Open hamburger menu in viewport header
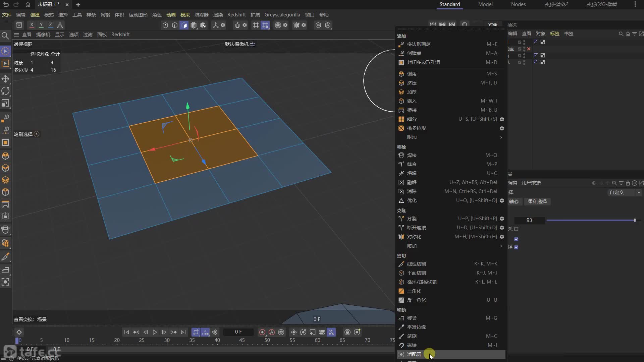Image resolution: width=644 pixels, height=362 pixels. click(16, 35)
